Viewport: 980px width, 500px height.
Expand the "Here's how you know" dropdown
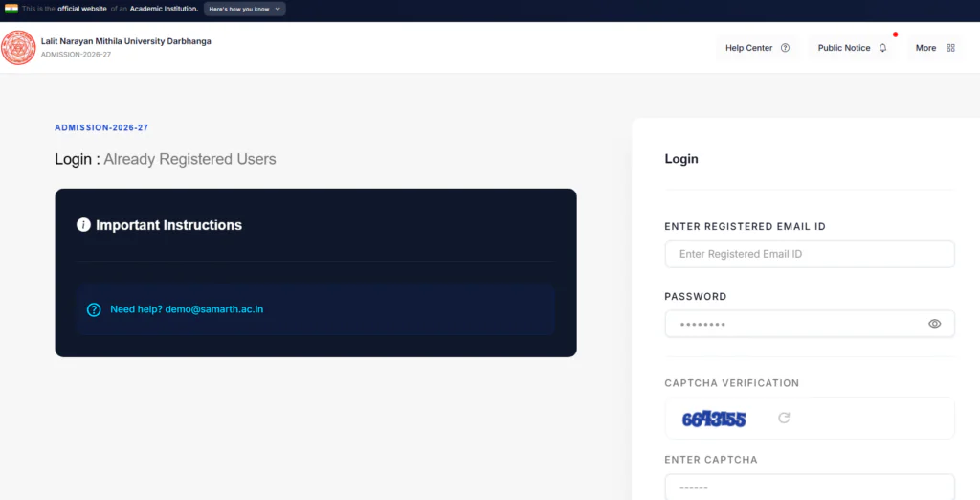pyautogui.click(x=244, y=9)
